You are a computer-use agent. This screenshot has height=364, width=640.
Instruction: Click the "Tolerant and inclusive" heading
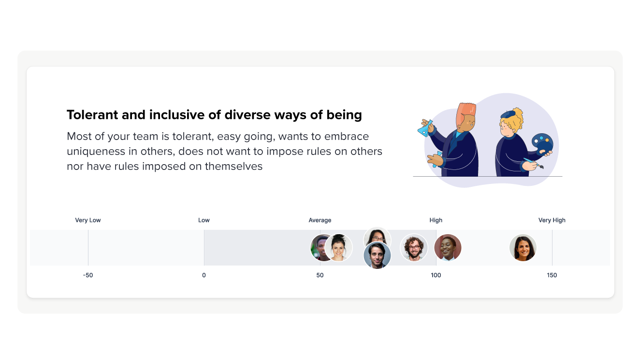(x=214, y=115)
